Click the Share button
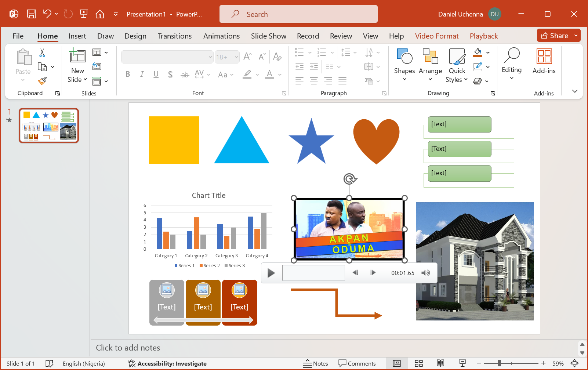The height and width of the screenshot is (370, 588). coord(555,36)
